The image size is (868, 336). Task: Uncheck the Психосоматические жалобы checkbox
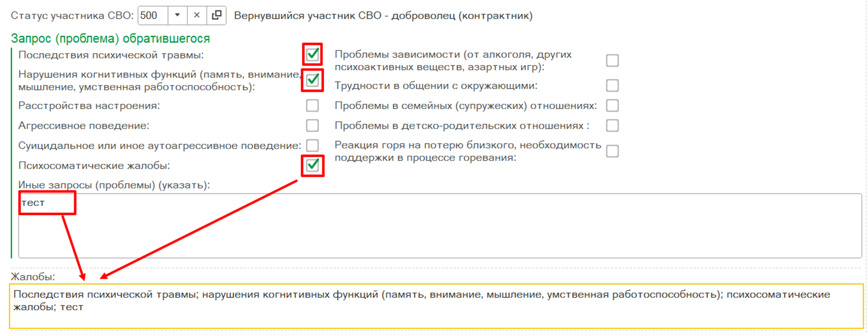click(312, 165)
